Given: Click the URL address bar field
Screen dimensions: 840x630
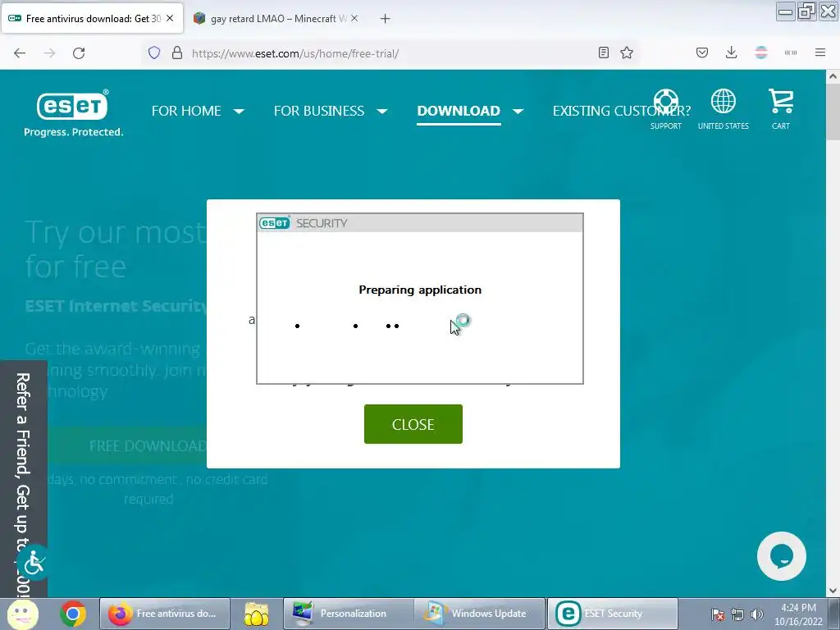Looking at the screenshot, I should [x=391, y=53].
